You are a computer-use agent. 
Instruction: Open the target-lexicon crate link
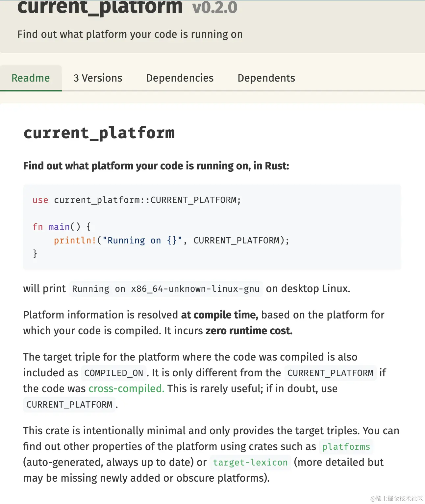click(x=250, y=463)
